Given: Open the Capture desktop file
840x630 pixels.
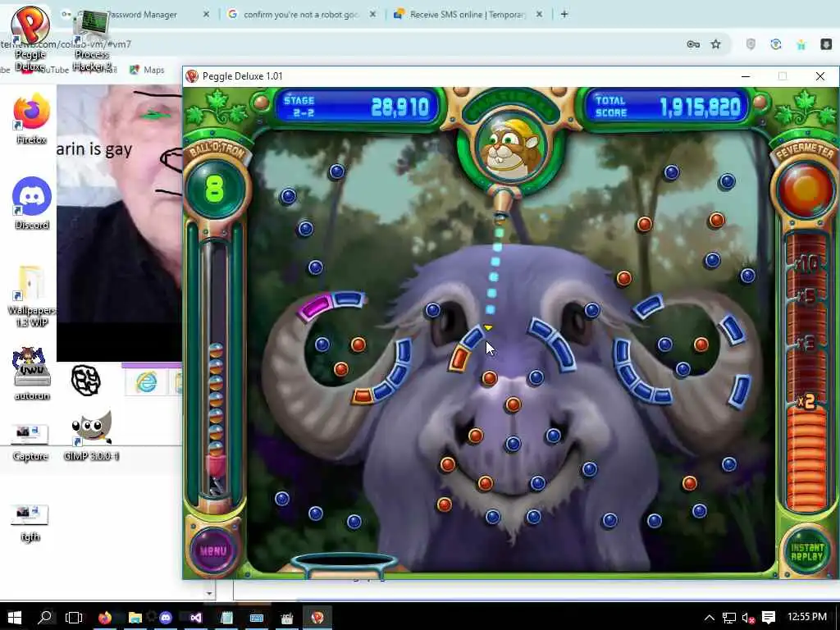Looking at the screenshot, I should [30, 443].
